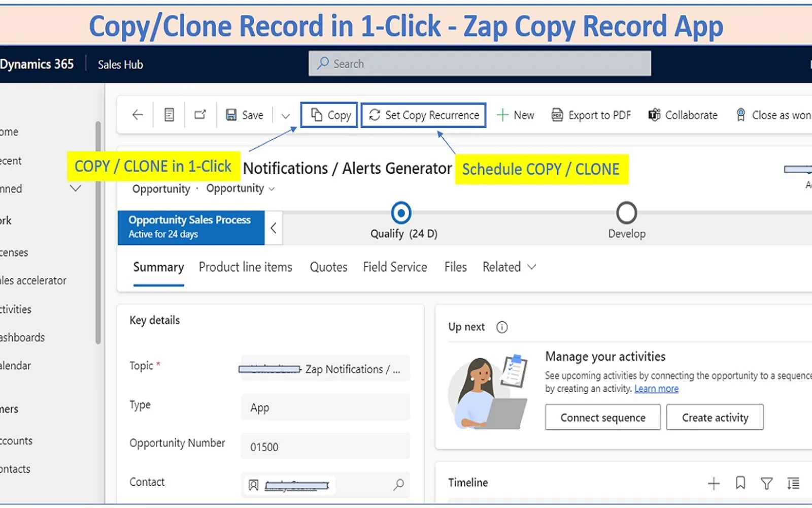The height and width of the screenshot is (508, 812).
Task: Go back using the back arrow
Action: pos(138,115)
